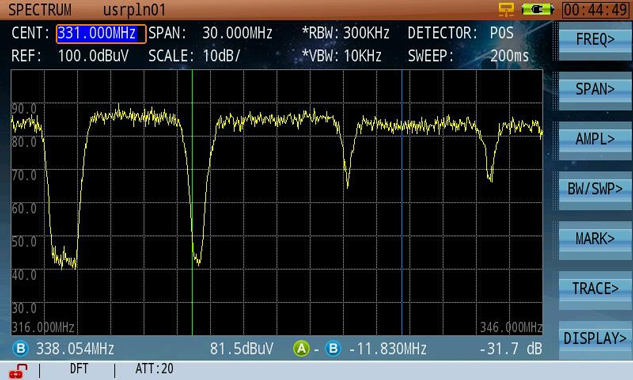
Task: Click the center frequency 331.000MHz field
Action: [101, 34]
